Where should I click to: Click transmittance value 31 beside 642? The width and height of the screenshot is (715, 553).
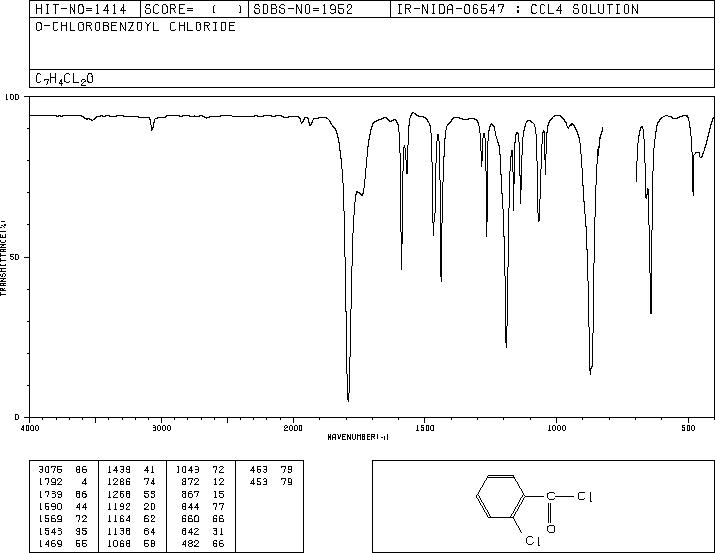[218, 531]
